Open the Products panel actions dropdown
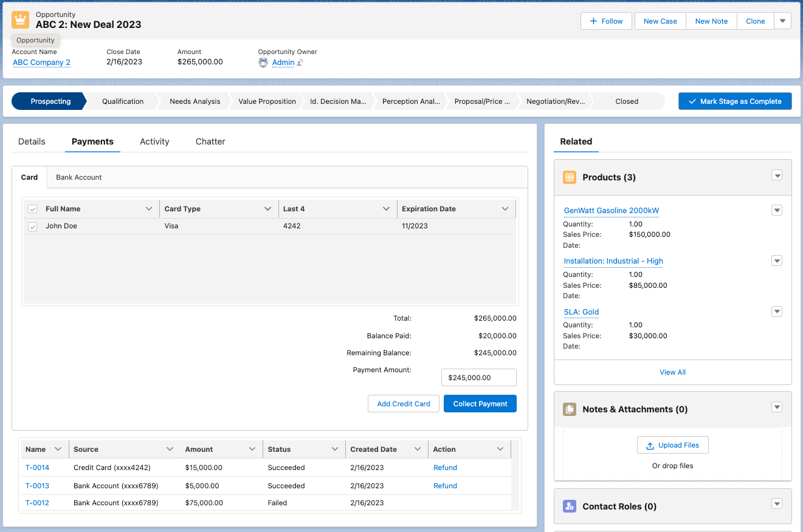The height and width of the screenshot is (532, 803). click(777, 175)
